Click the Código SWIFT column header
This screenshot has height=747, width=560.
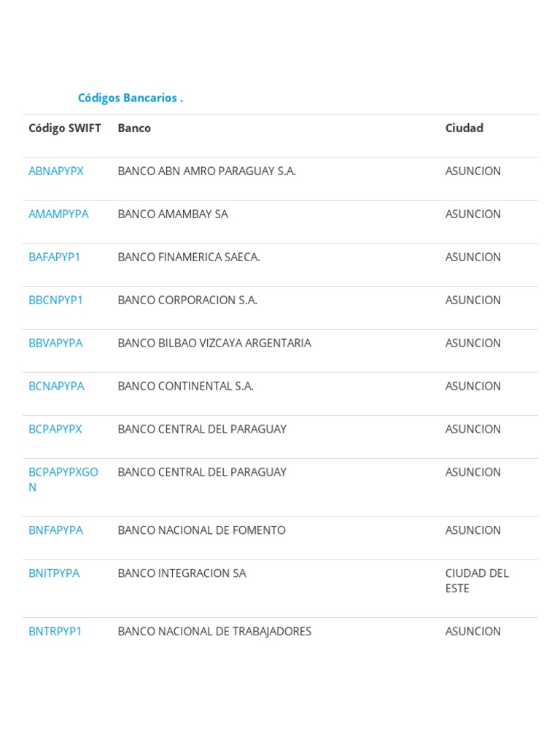(65, 128)
